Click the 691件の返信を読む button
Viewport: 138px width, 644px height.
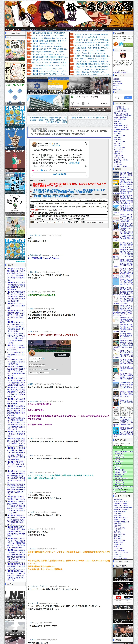[x=60, y=174]
